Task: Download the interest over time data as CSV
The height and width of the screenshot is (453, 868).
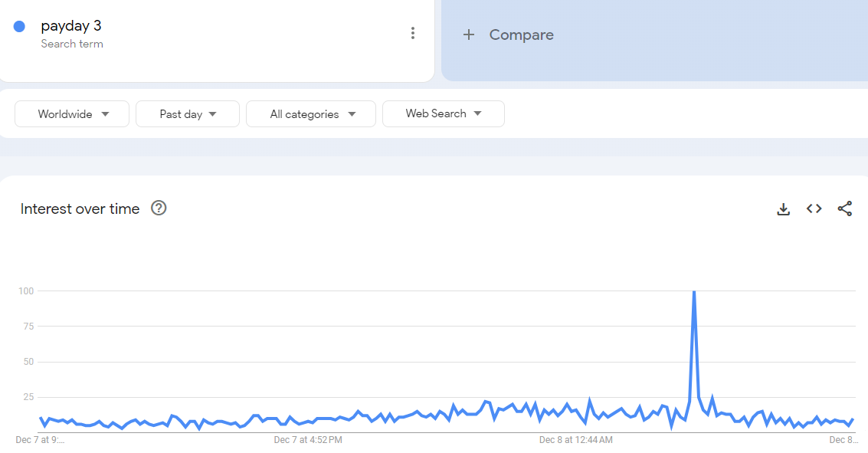Action: pyautogui.click(x=783, y=208)
